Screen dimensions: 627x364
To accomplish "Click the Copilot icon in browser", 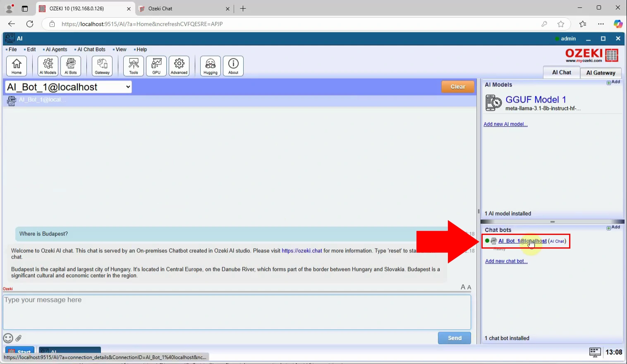I will [618, 24].
